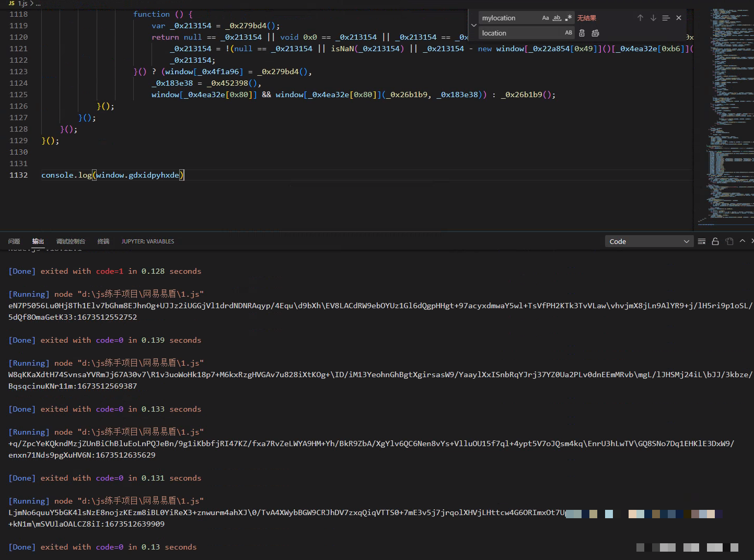
Task: Switch to the 问题 panel tab
Action: pyautogui.click(x=14, y=241)
